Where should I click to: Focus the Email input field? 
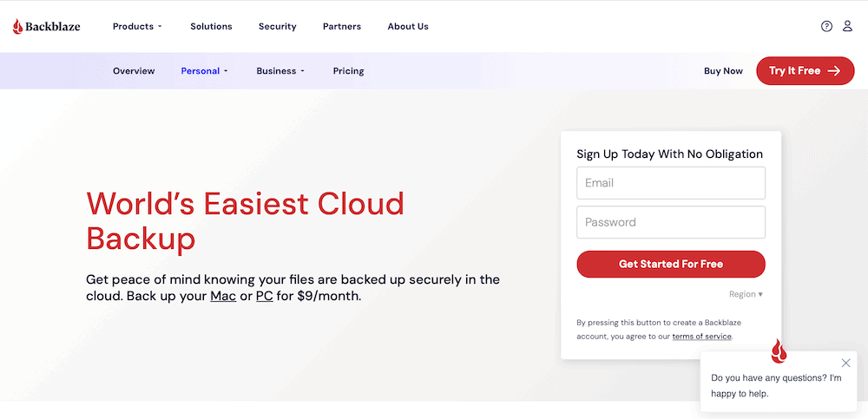click(x=671, y=183)
